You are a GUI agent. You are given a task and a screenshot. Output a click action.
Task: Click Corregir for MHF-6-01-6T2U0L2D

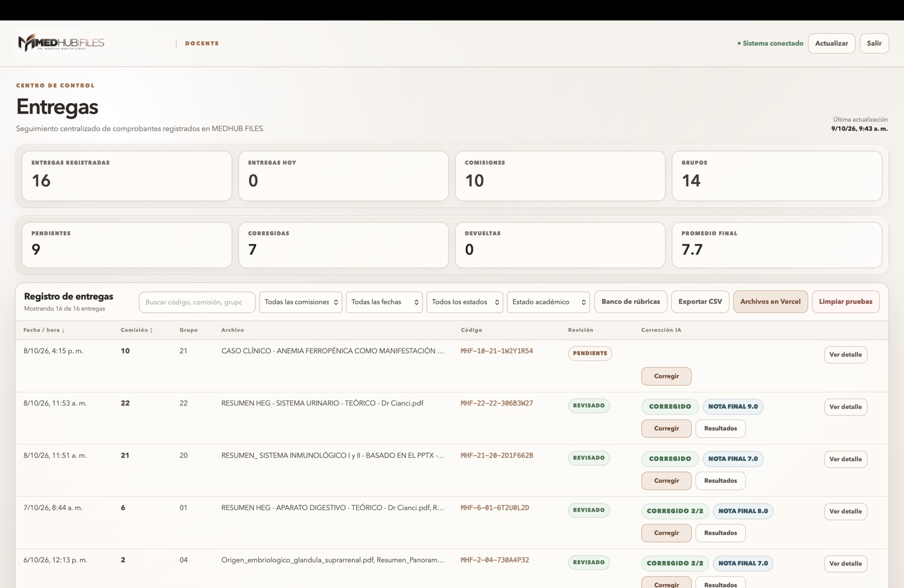(666, 533)
